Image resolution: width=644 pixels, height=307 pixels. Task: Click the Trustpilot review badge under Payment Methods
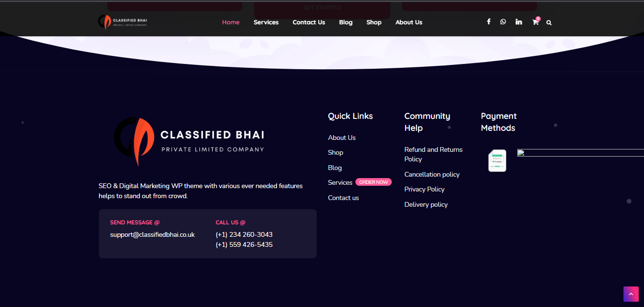click(x=497, y=160)
